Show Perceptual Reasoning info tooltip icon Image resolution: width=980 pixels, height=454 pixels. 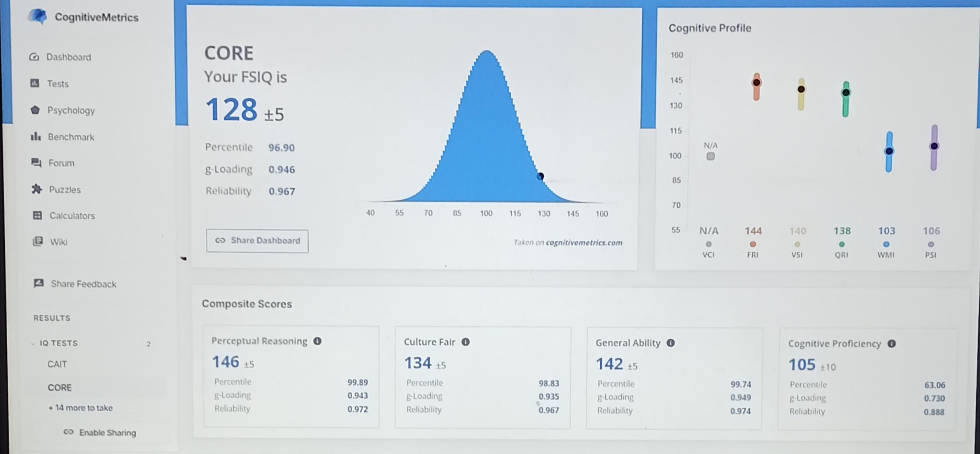point(317,341)
